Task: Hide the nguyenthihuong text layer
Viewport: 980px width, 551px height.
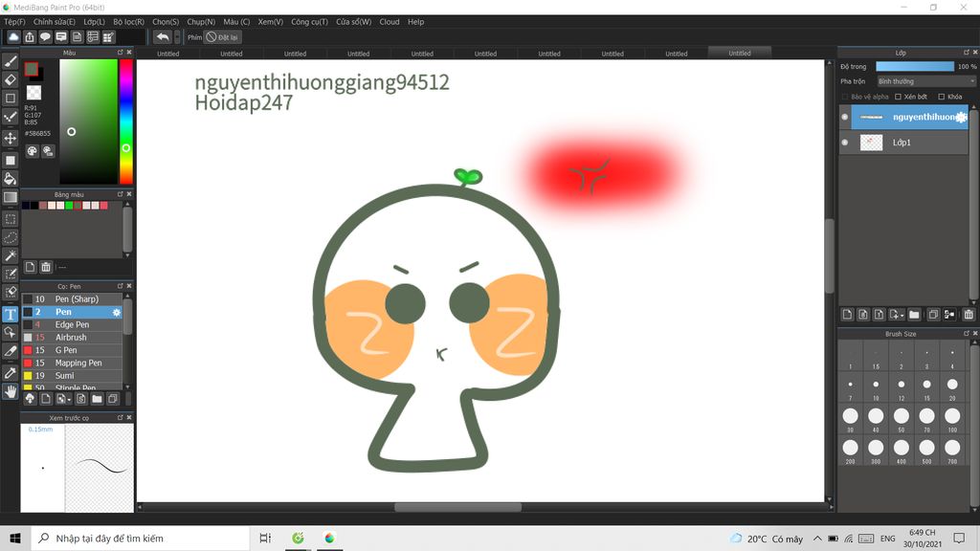Action: tap(845, 117)
